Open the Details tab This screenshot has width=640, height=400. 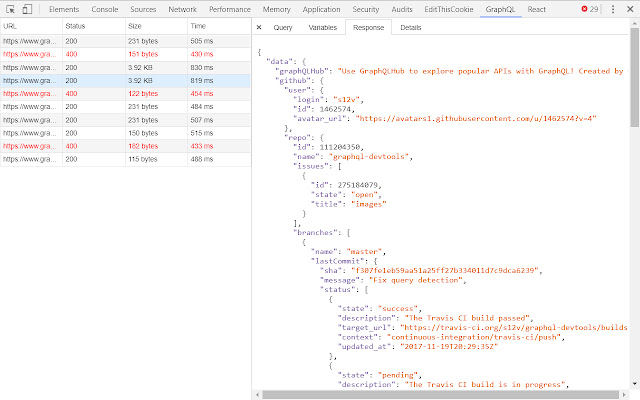point(411,28)
